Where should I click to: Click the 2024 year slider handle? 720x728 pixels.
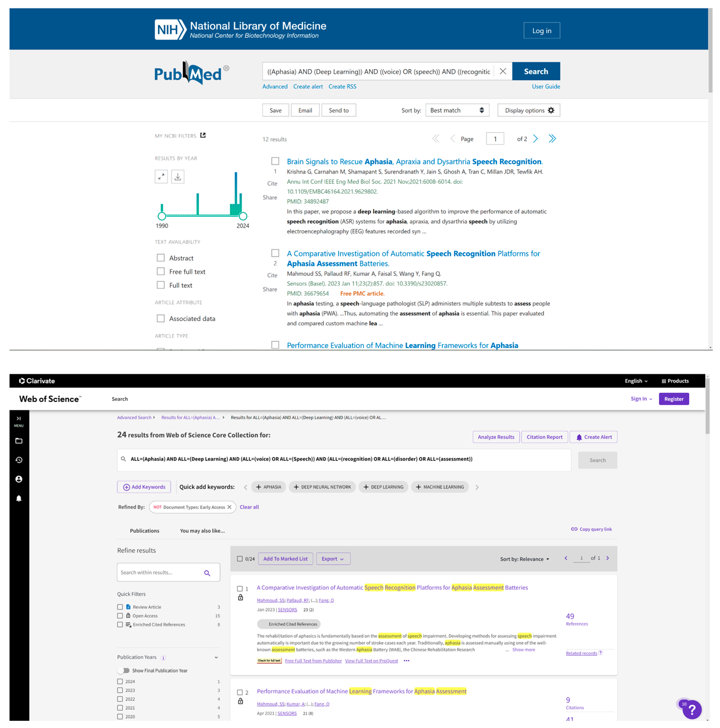(243, 216)
